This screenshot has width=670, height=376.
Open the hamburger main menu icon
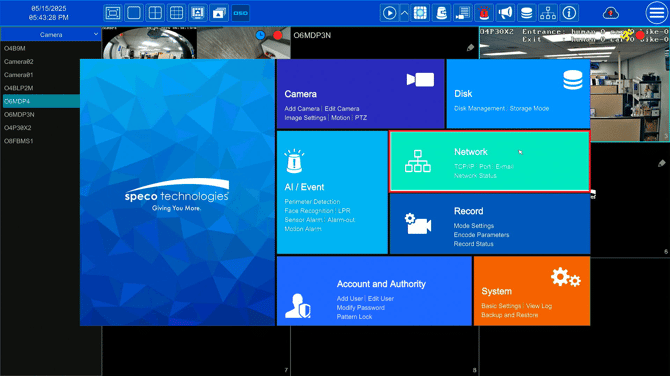tap(656, 13)
